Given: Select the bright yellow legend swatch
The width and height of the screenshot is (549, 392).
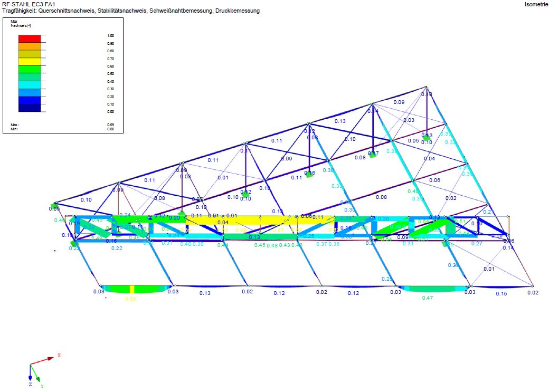Looking at the screenshot, I should [30, 61].
